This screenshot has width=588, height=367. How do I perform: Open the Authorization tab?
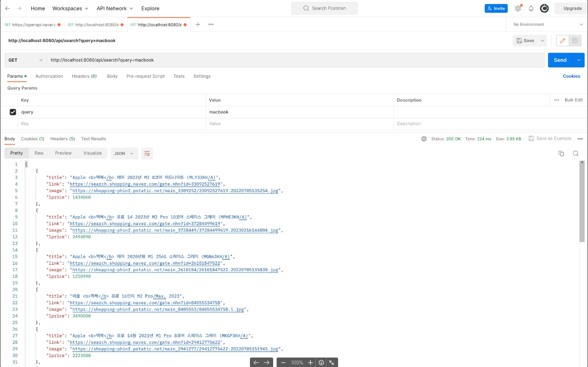(x=49, y=76)
